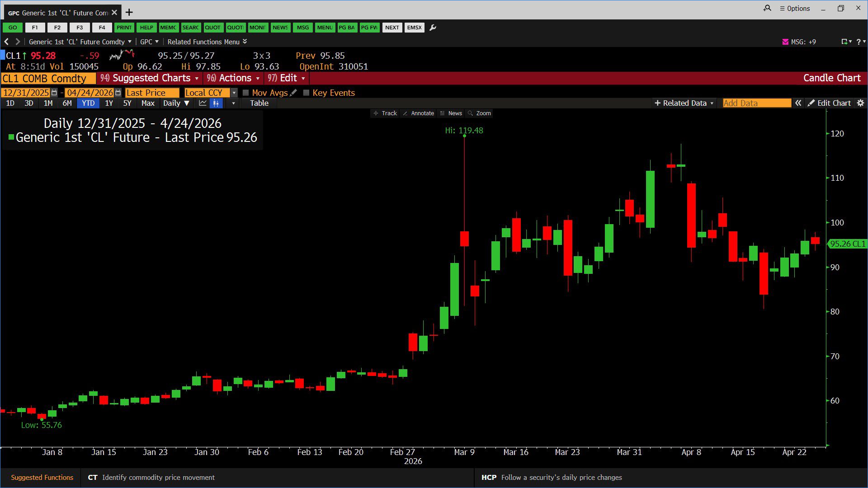Open the Daily periodicity dropdown
868x488 pixels.
(x=176, y=103)
